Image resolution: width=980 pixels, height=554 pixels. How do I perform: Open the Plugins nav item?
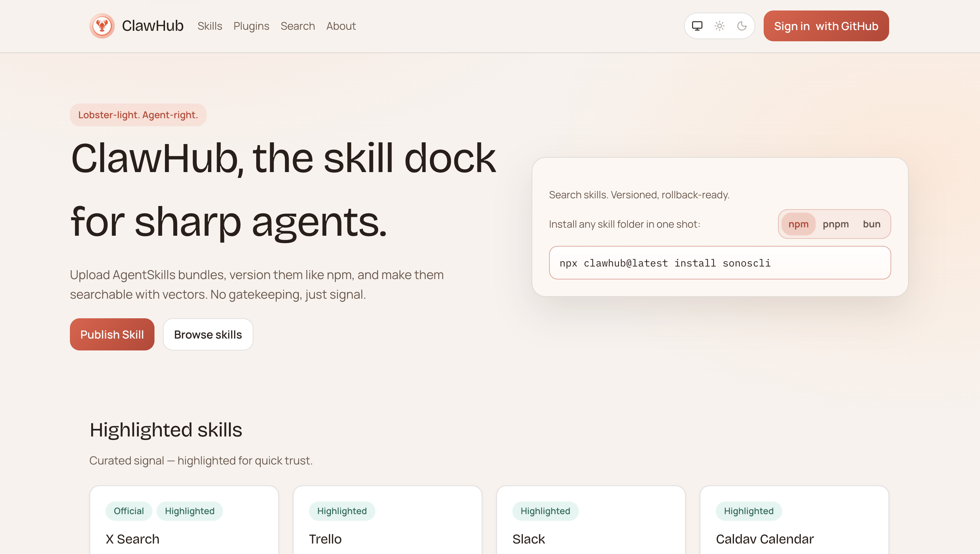[x=251, y=26]
